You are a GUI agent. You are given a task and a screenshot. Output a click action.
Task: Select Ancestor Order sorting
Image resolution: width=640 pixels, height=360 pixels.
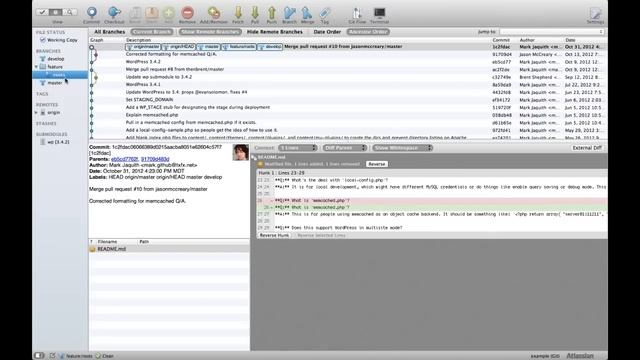(368, 32)
